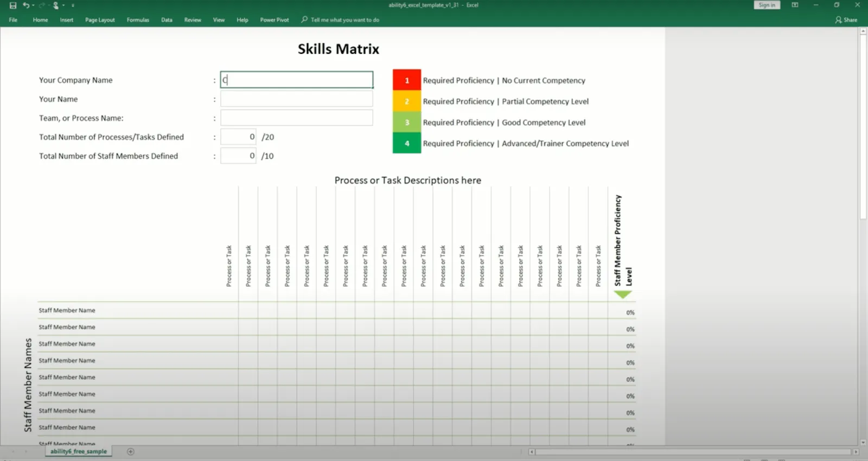Click 'Process or Task Descriptions here' heading
Image resolution: width=868 pixels, height=461 pixels.
pos(408,180)
